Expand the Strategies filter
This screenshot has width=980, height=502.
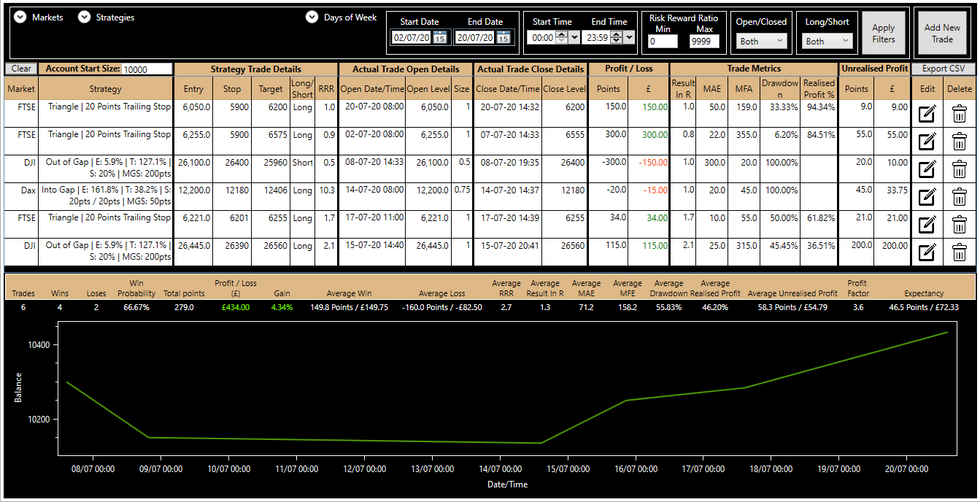tap(84, 18)
